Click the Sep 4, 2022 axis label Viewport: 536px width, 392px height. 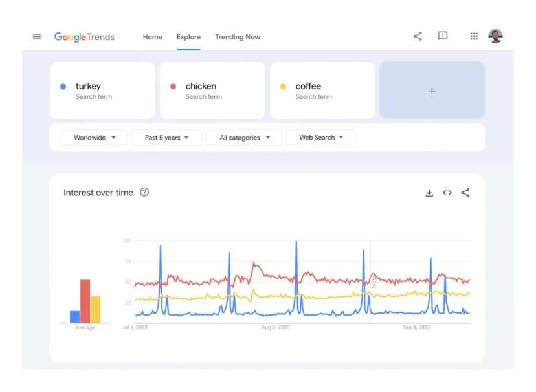click(416, 327)
